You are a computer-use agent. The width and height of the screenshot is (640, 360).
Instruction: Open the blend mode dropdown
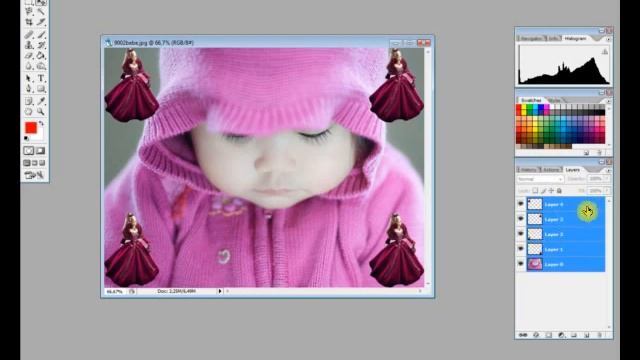(540, 179)
